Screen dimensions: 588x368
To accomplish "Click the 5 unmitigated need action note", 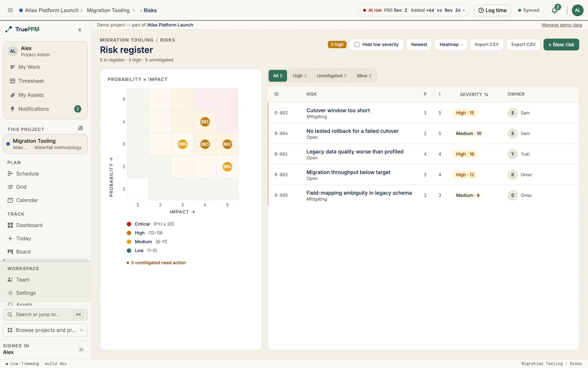I will [156, 263].
